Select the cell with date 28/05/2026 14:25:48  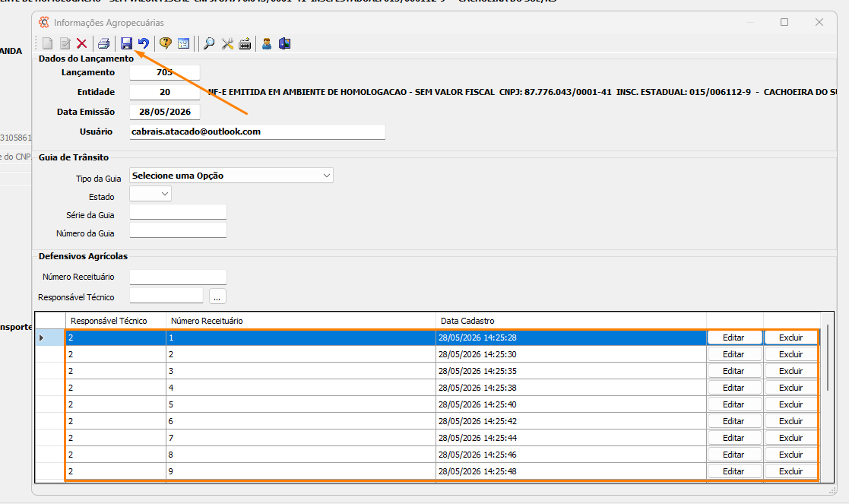[572, 471]
